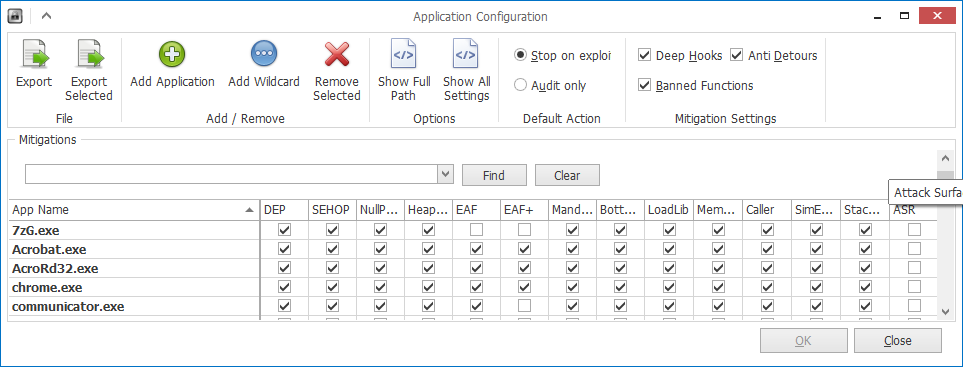Click the LoadLib column header

669,210
